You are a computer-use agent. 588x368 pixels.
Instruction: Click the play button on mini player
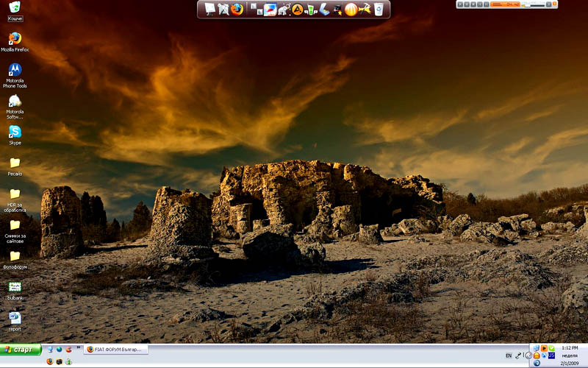click(460, 4)
